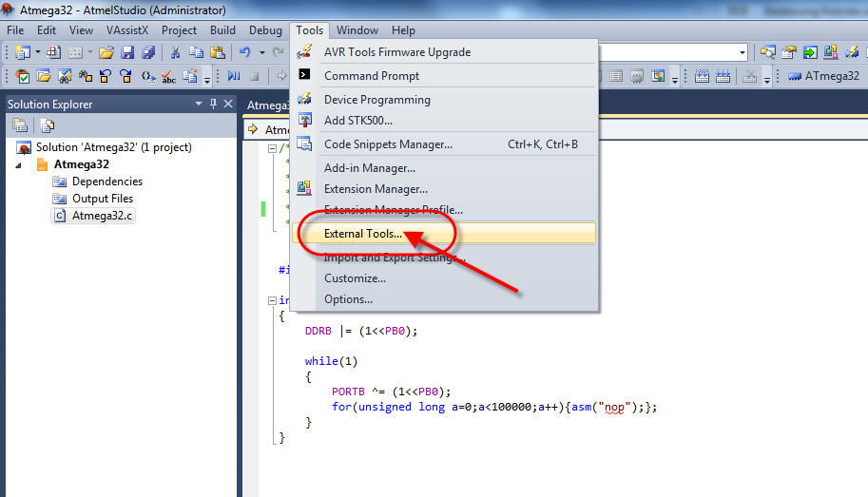Click the navigate forward square icon
868x497 pixels.
coord(126,76)
